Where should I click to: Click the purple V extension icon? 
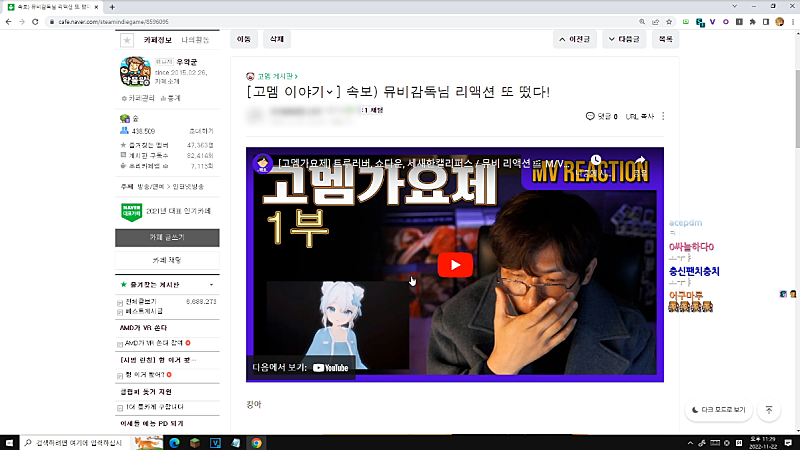(x=712, y=22)
